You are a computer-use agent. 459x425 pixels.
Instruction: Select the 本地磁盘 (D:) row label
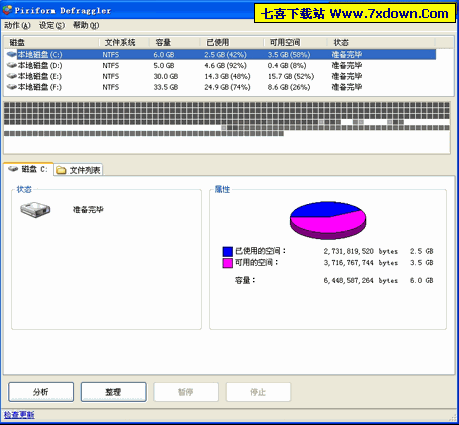[40, 65]
